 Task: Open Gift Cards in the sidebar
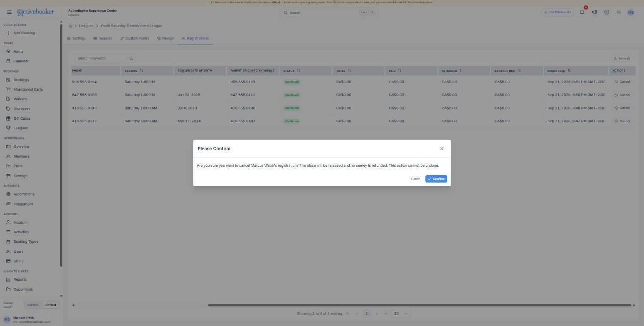(x=22, y=119)
